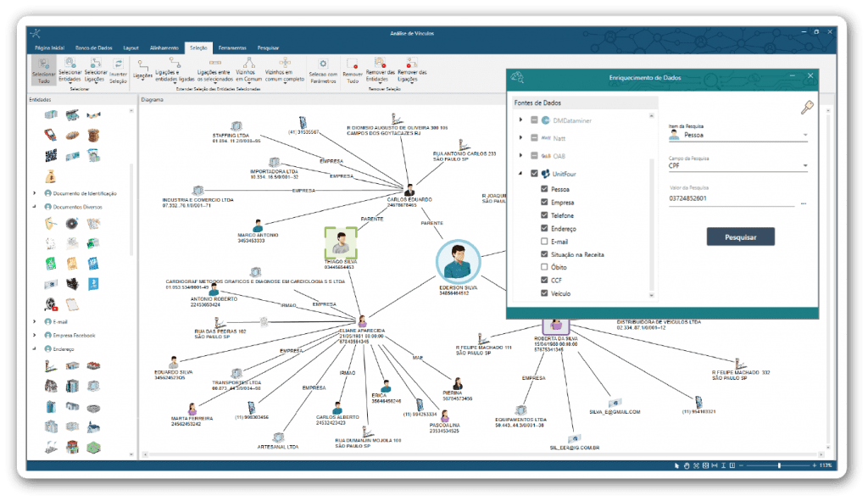The image size is (868, 501).
Task: Click the Selecionar Tudo ribbon button
Action: point(43,71)
